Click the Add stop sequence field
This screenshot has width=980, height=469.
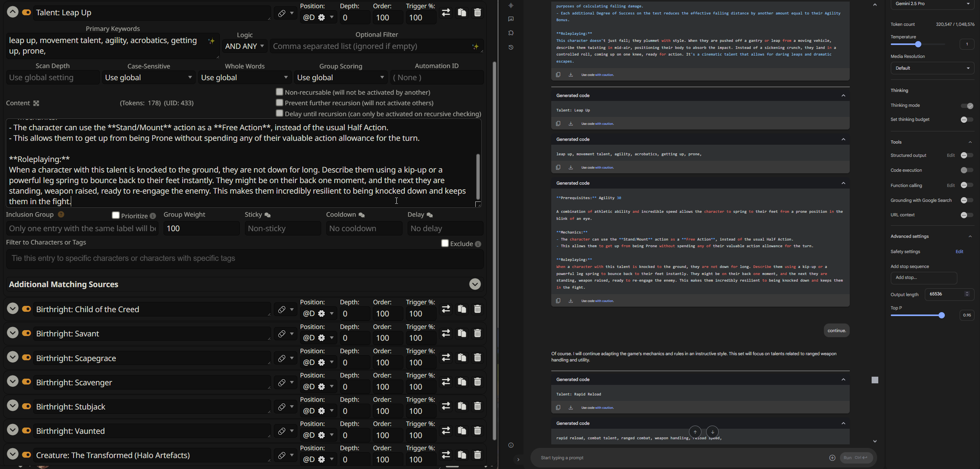tap(924, 278)
